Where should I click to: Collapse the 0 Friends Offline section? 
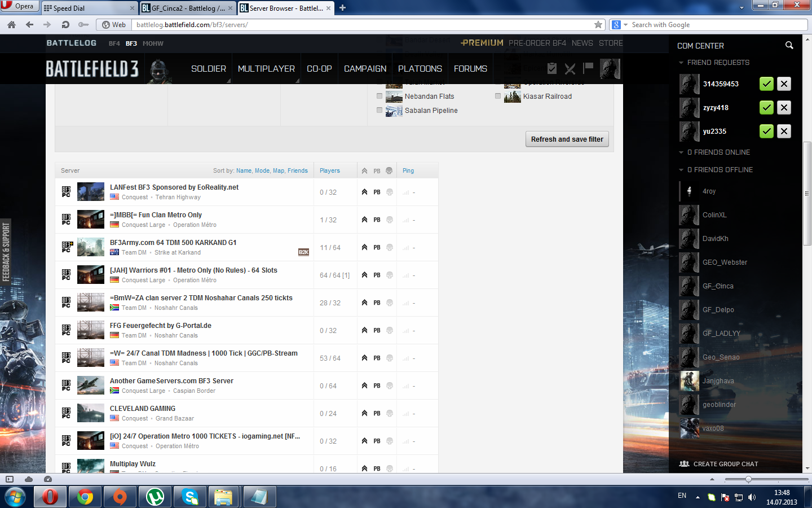(681, 170)
